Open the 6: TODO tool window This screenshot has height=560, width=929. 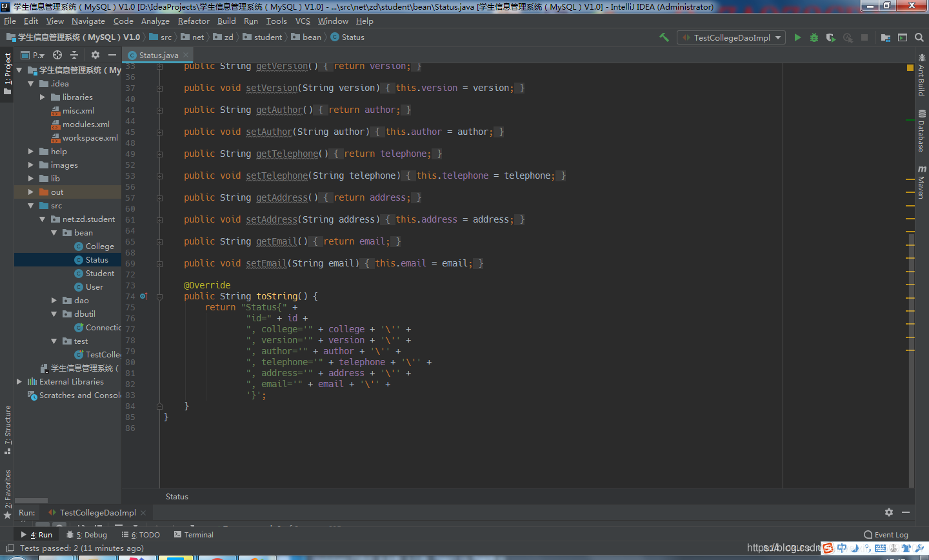point(141,535)
